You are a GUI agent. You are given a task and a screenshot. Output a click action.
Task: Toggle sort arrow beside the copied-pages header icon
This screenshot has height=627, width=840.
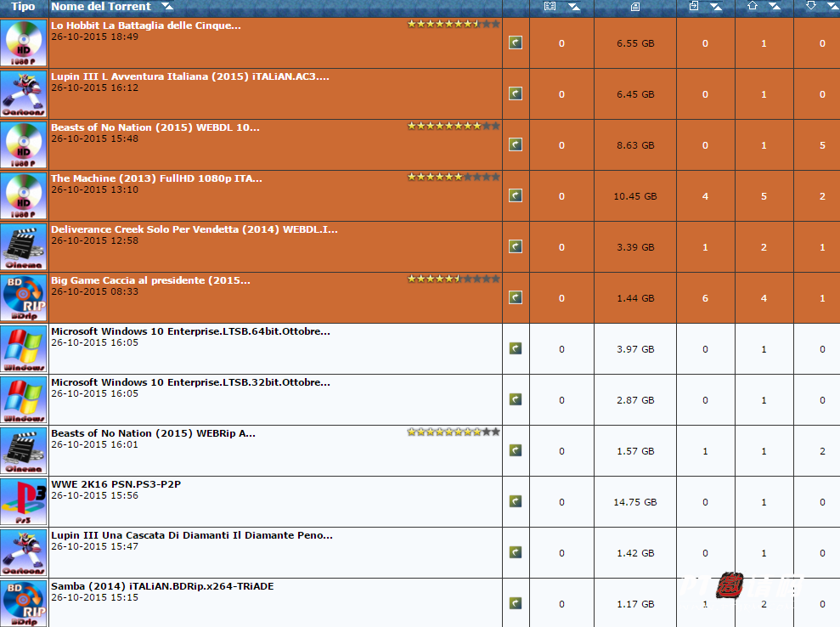pyautogui.click(x=716, y=7)
